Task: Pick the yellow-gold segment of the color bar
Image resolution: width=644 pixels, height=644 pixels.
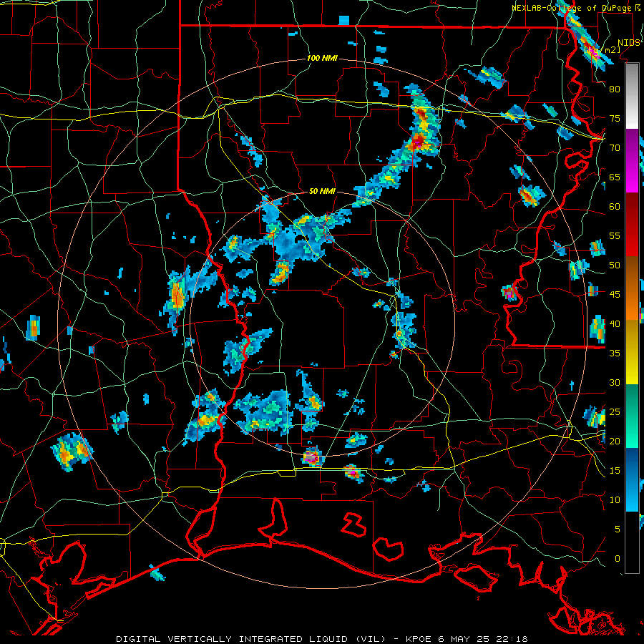Action: pyautogui.click(x=633, y=352)
